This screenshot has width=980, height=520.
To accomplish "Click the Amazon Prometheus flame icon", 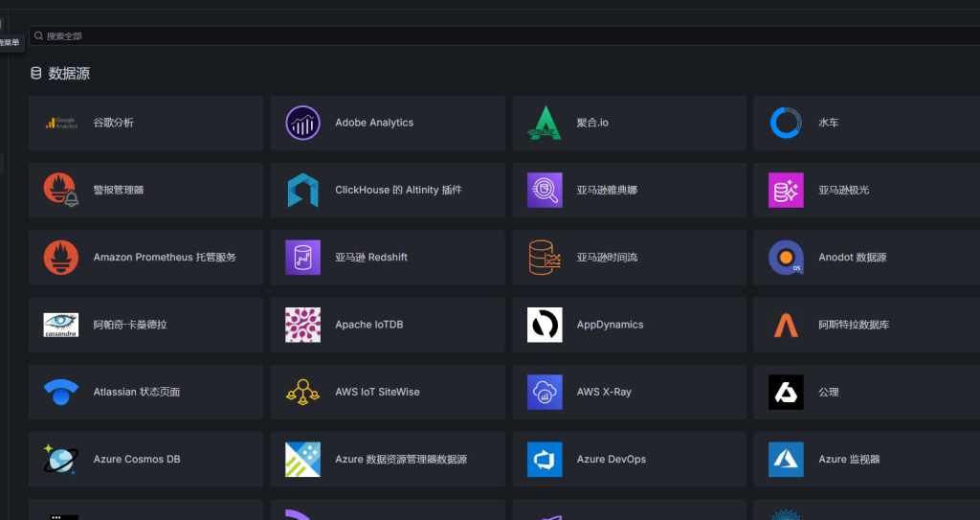I will [61, 258].
